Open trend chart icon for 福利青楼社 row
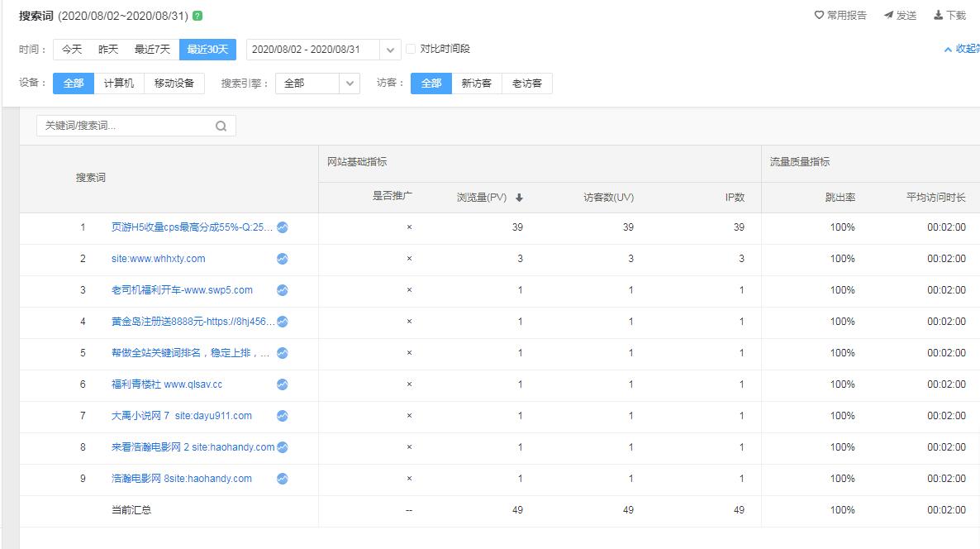 [x=283, y=384]
